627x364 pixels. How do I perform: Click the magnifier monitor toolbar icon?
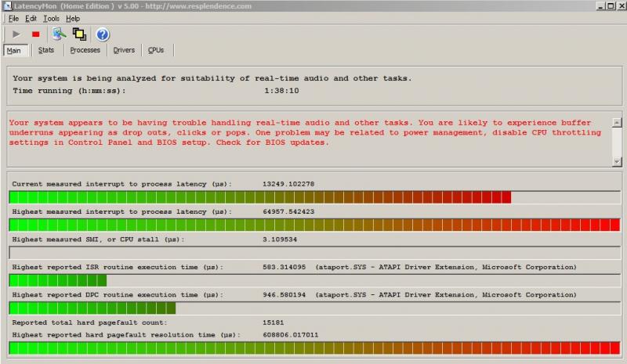tap(60, 34)
